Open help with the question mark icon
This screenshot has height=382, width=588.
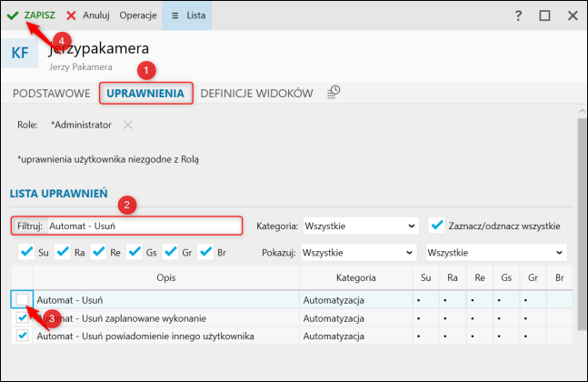pyautogui.click(x=518, y=15)
